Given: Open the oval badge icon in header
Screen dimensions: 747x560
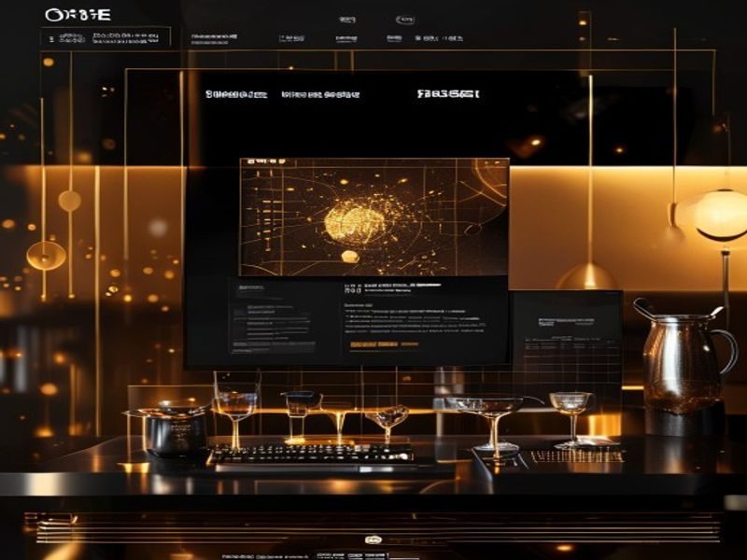Looking at the screenshot, I should click(x=405, y=20).
